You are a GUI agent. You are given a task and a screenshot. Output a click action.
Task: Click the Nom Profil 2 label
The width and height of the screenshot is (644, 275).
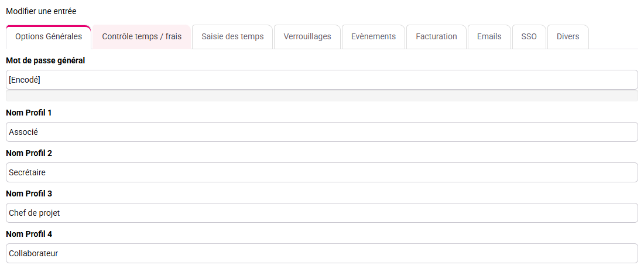(29, 153)
